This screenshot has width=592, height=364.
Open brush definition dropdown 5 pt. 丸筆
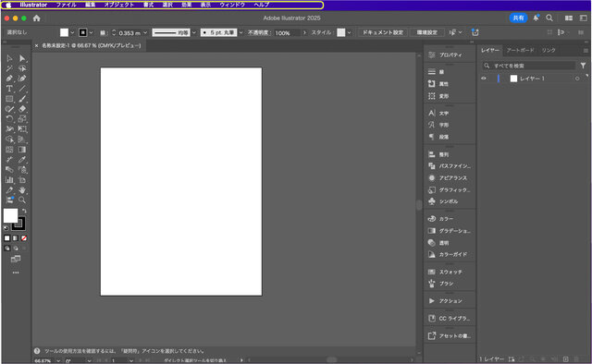click(240, 33)
